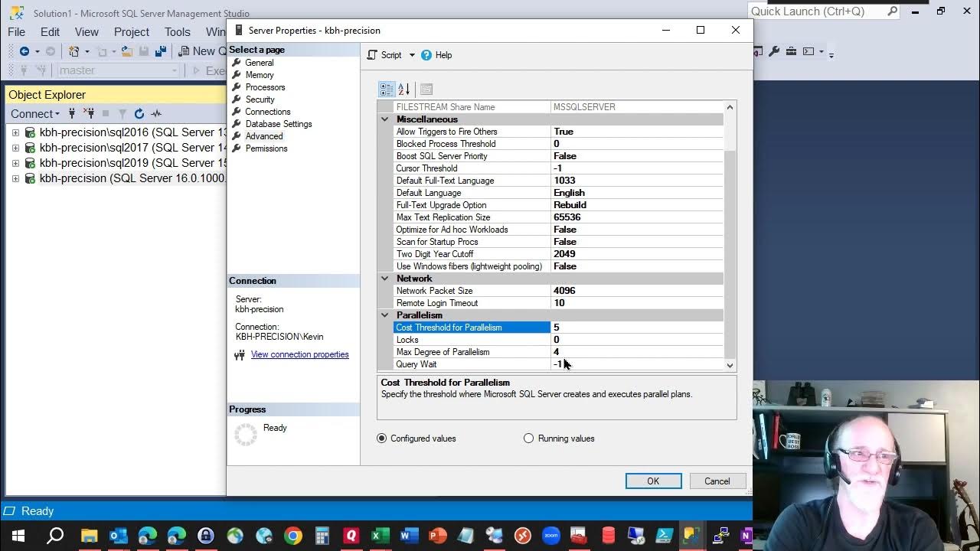Open the master database combo box
This screenshot has width=980, height=551.
tap(118, 70)
